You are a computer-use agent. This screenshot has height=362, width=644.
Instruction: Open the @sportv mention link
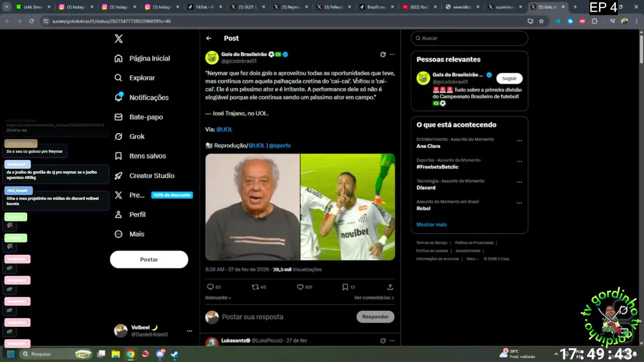[280, 145]
